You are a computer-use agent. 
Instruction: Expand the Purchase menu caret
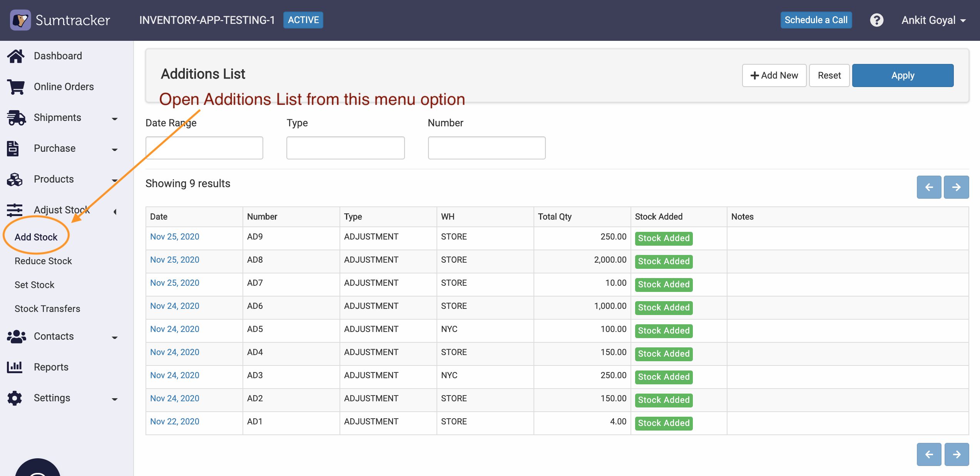click(115, 150)
